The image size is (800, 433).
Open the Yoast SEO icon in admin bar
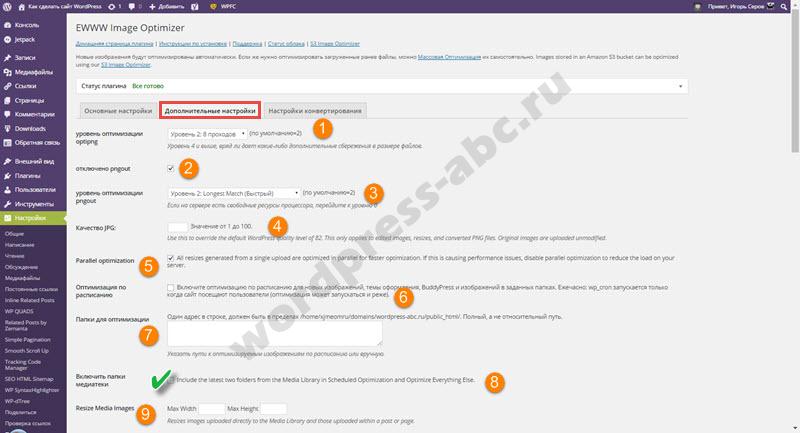tap(195, 7)
